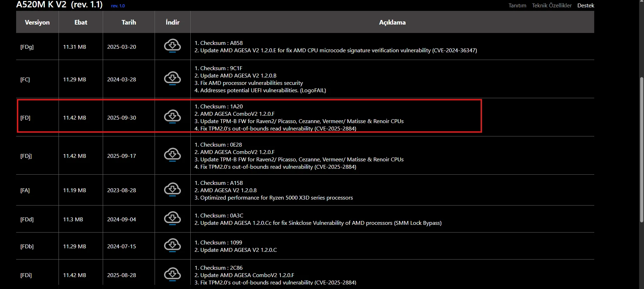Switch to rev. 1.0 link
The width and height of the screenshot is (644, 289).
point(118,6)
